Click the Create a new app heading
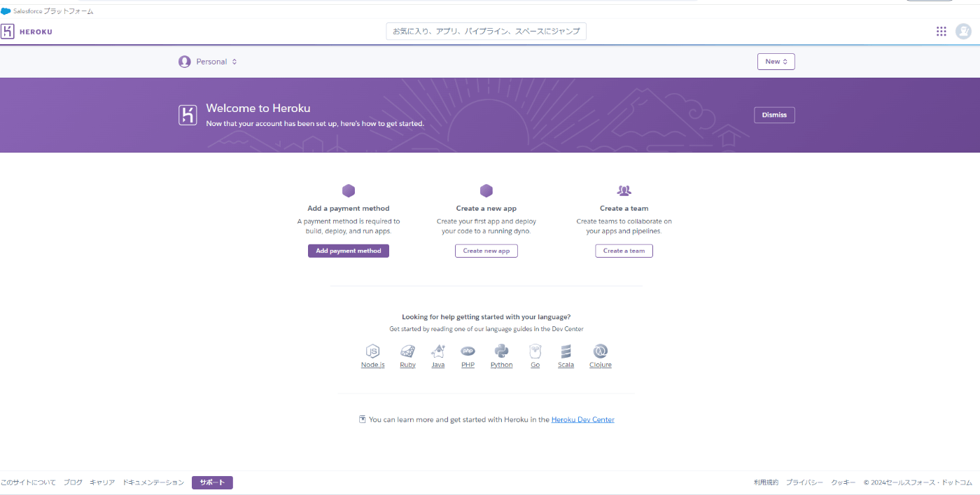Viewport: 980px width, 495px height. pyautogui.click(x=486, y=208)
